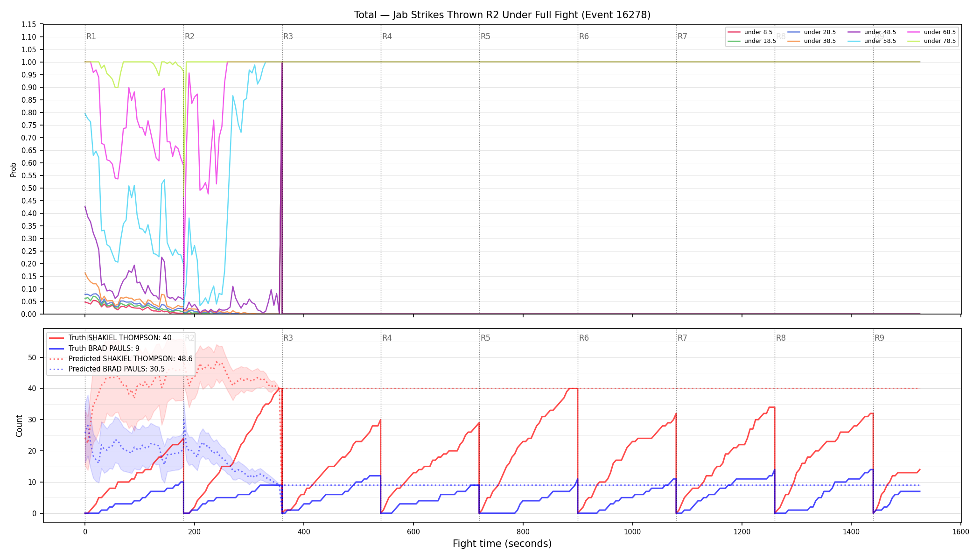Click the R1 round marker in probability chart
This screenshot has width=980, height=560.
[x=91, y=36]
